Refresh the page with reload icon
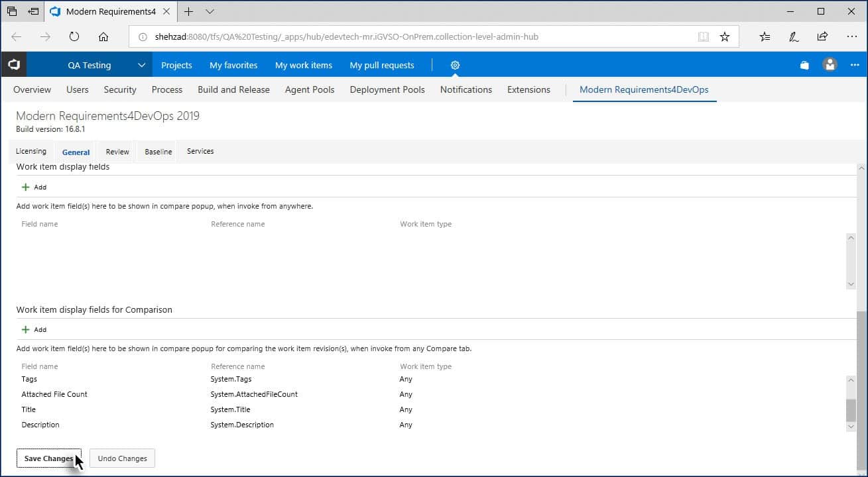This screenshot has width=868, height=477. [74, 36]
